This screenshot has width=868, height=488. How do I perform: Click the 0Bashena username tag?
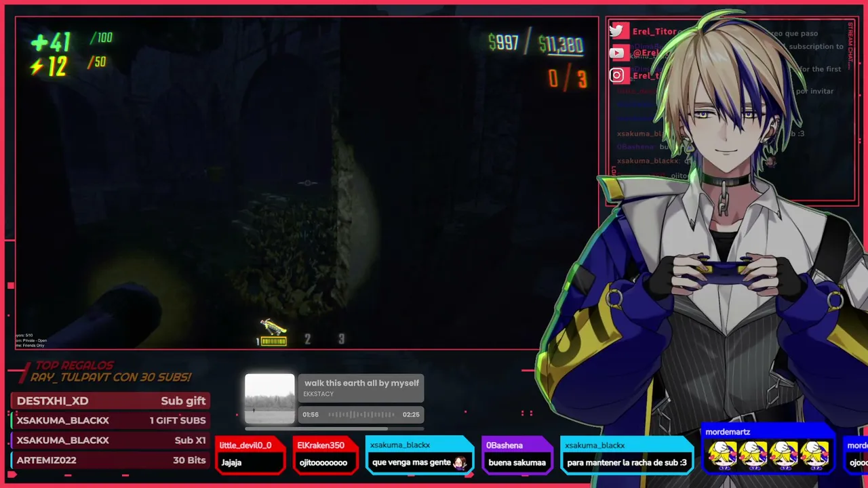pos(505,445)
